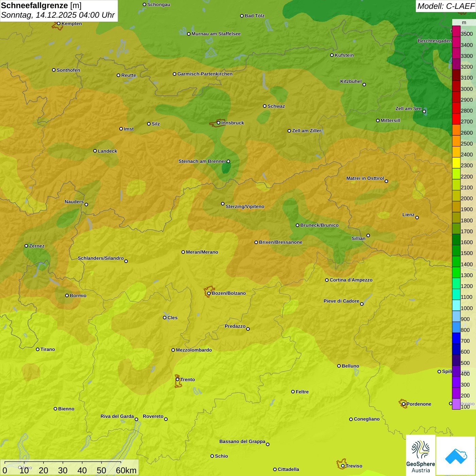This screenshot has height=476, width=476.
Task: Click the '60km' scale bar label
Action: click(x=126, y=470)
